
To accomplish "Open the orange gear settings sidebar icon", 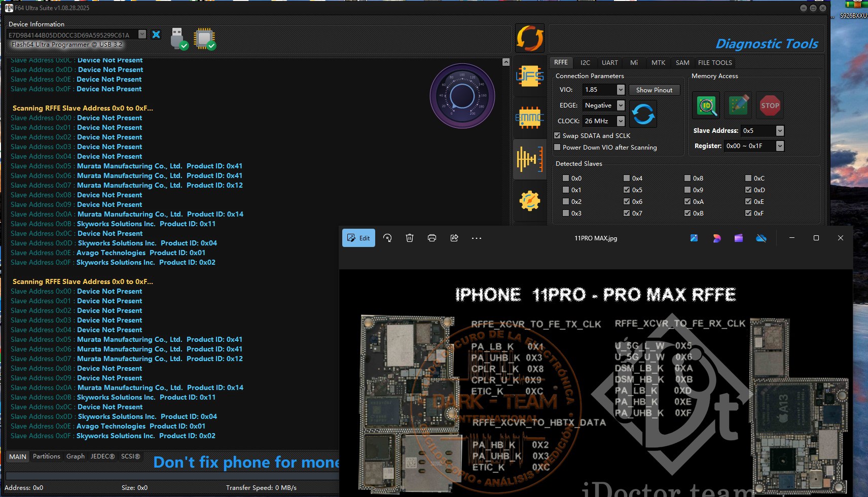I will [x=530, y=201].
